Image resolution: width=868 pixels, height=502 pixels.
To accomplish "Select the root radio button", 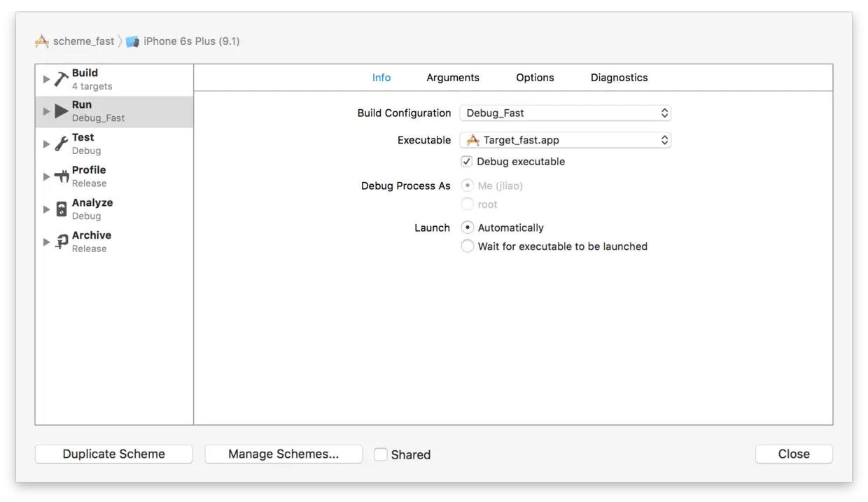I will (468, 204).
